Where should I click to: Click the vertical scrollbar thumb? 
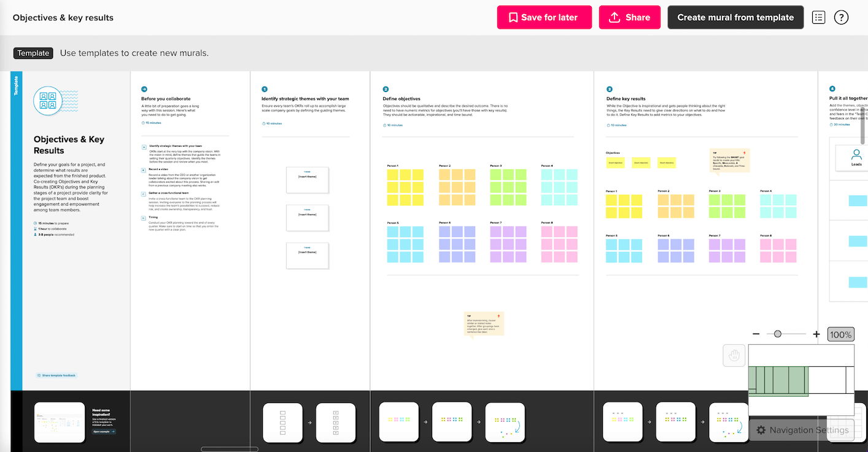tap(863, 125)
